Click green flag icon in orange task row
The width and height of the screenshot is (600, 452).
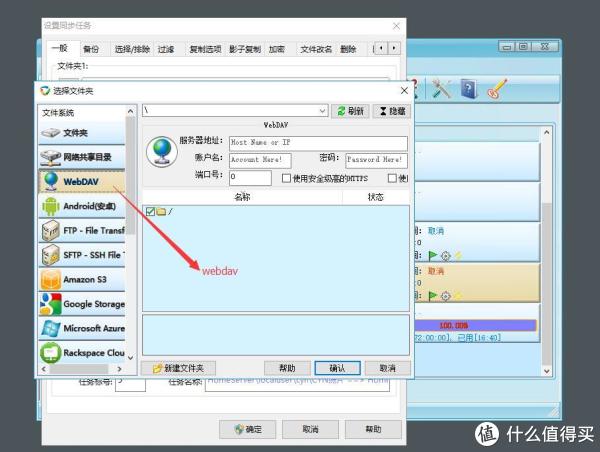point(433,296)
